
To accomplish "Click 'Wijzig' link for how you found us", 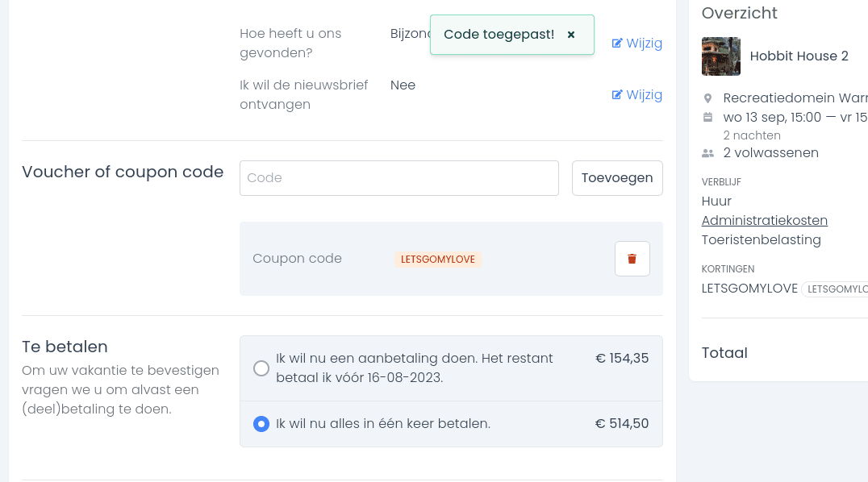I will tap(637, 44).
